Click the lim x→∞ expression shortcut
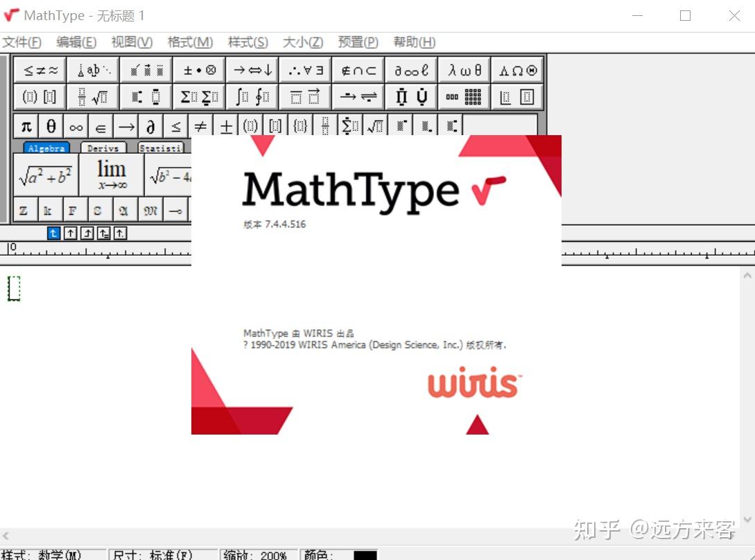Image resolution: width=755 pixels, height=560 pixels. 111,173
